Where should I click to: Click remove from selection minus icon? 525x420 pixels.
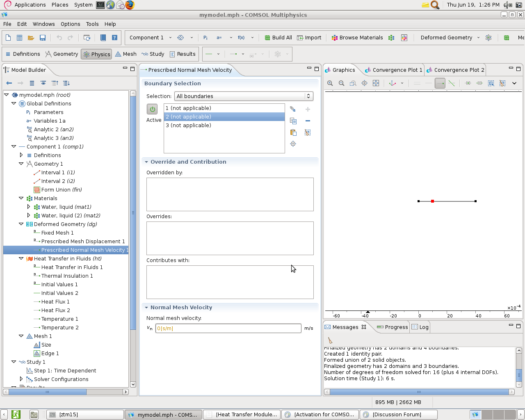[x=308, y=121]
